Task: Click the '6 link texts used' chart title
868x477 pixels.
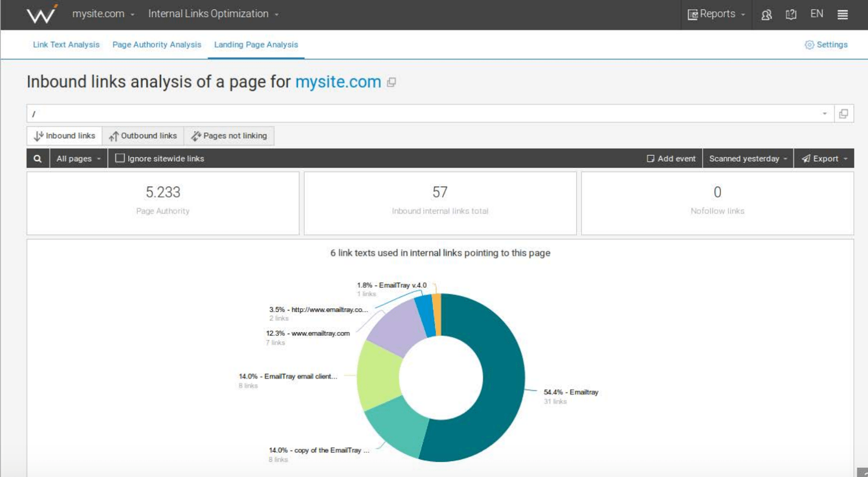Action: point(440,253)
